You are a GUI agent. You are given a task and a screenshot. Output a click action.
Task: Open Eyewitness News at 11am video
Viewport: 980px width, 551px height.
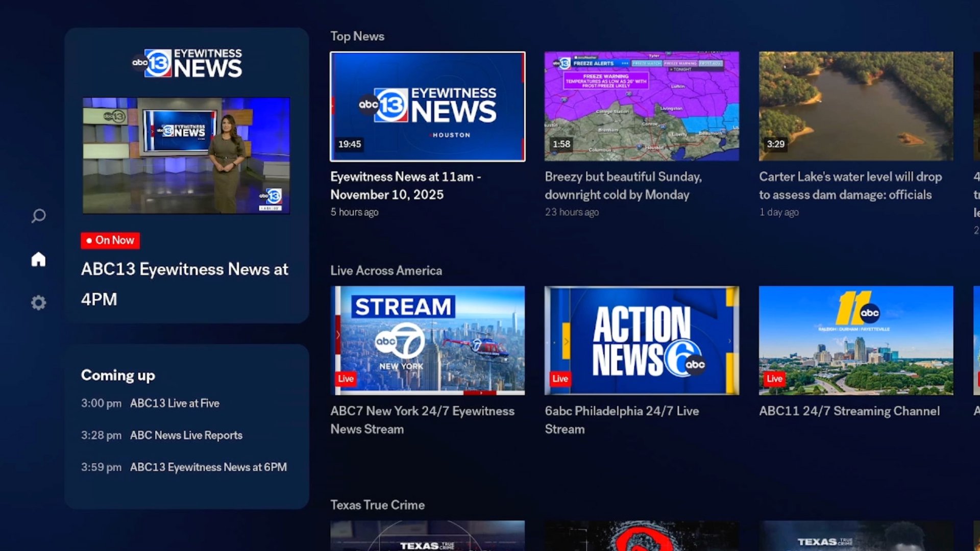(427, 107)
